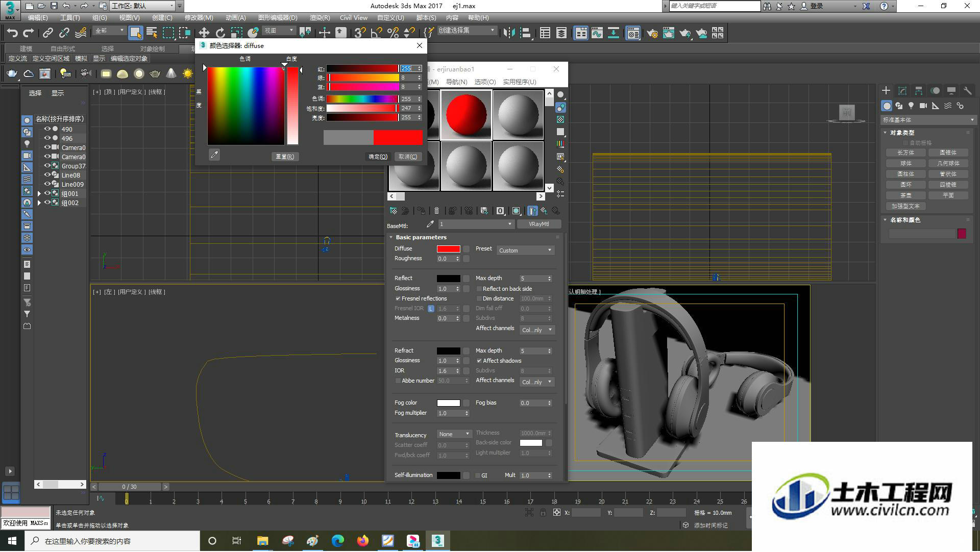Toggle Fresnel reflections checkbox
This screenshot has height=552, width=980.
point(398,299)
